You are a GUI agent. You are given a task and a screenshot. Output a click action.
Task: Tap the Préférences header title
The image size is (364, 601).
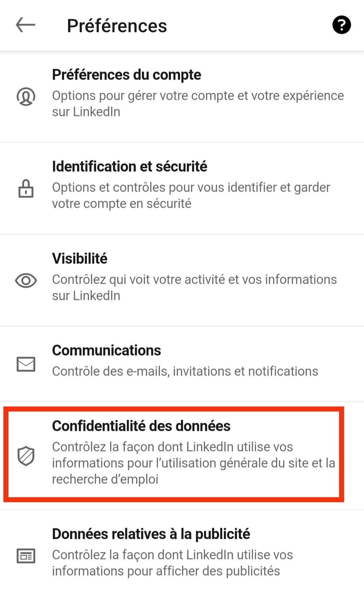(117, 25)
